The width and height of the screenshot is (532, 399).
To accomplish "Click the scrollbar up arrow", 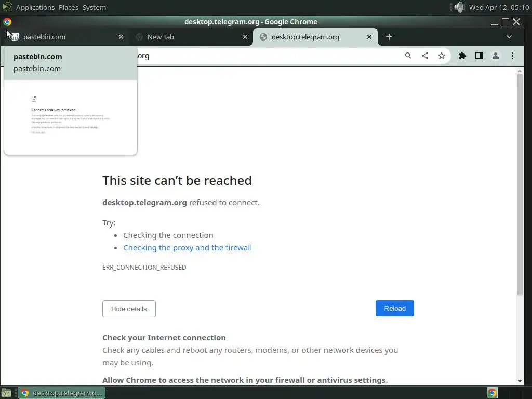I will (520, 71).
